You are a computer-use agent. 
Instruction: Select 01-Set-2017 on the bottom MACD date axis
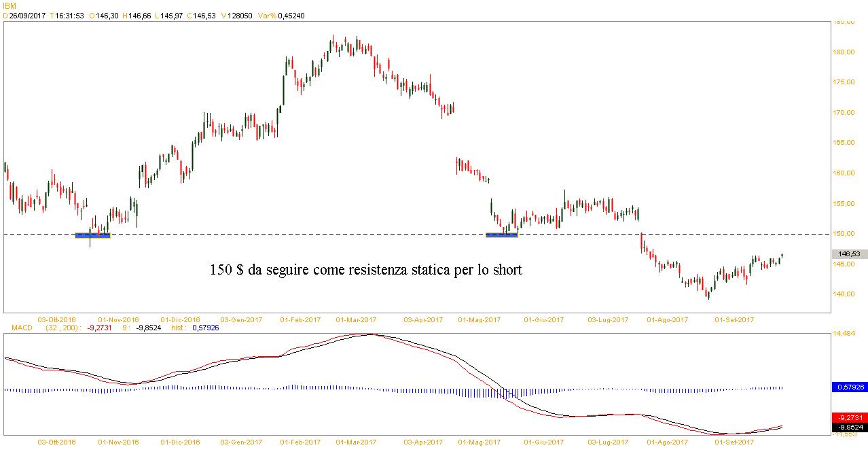pos(736,442)
